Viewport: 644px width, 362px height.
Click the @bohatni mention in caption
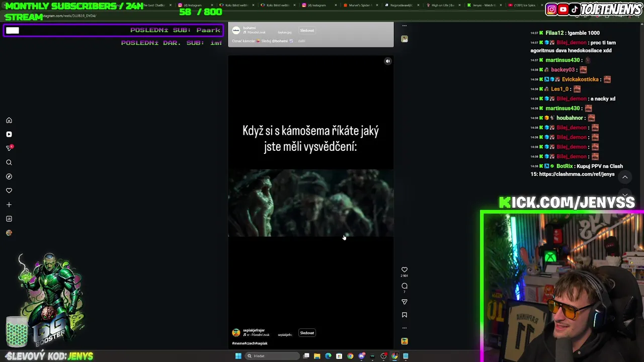pyautogui.click(x=280, y=41)
